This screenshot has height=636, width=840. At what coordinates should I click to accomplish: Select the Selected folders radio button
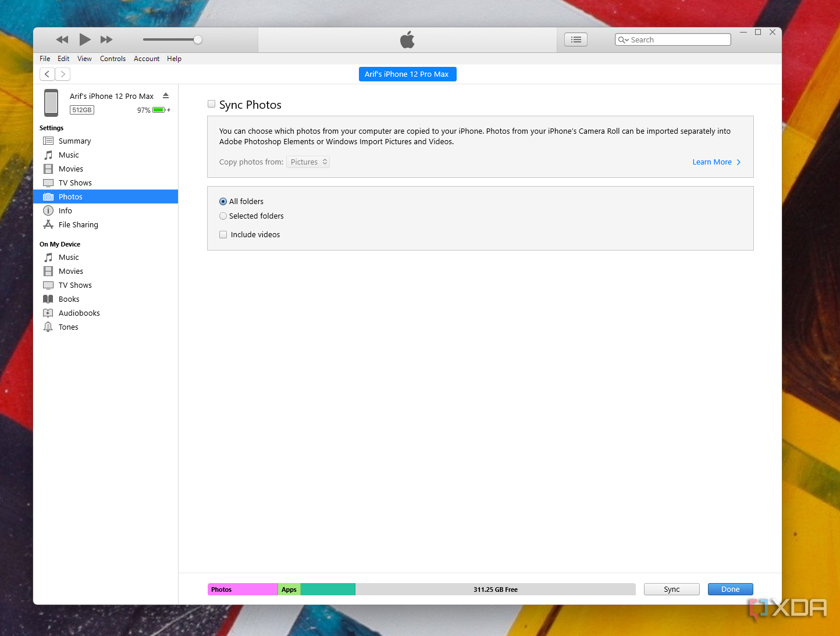223,216
